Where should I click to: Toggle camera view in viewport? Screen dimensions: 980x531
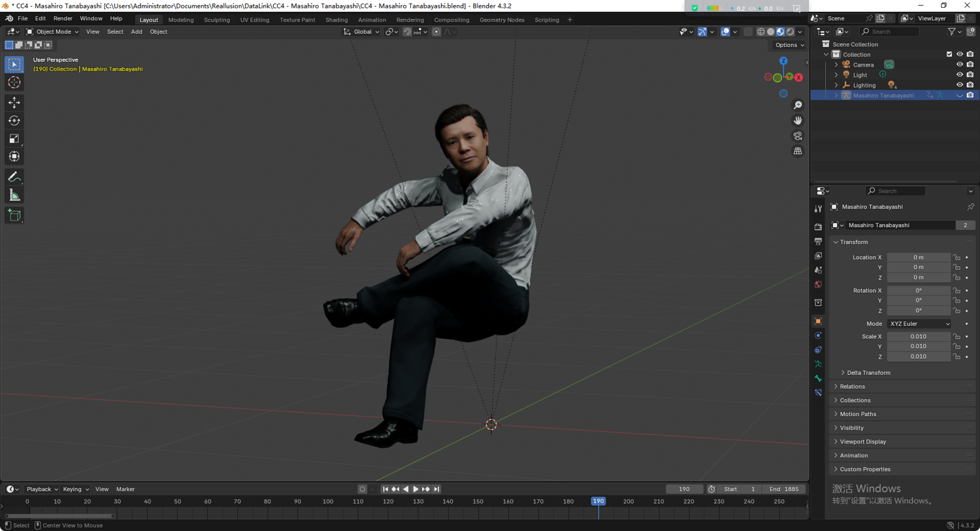click(798, 136)
